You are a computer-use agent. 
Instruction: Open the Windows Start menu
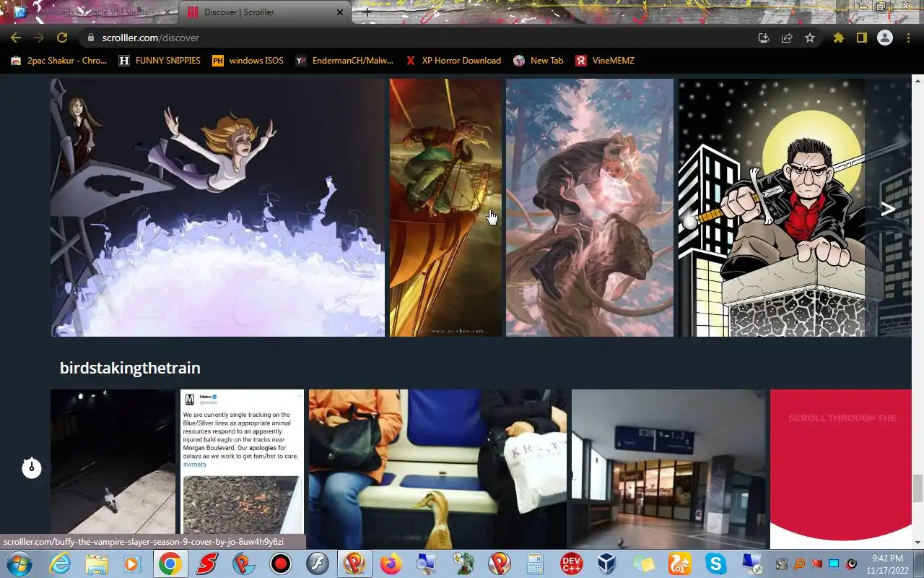click(18, 564)
